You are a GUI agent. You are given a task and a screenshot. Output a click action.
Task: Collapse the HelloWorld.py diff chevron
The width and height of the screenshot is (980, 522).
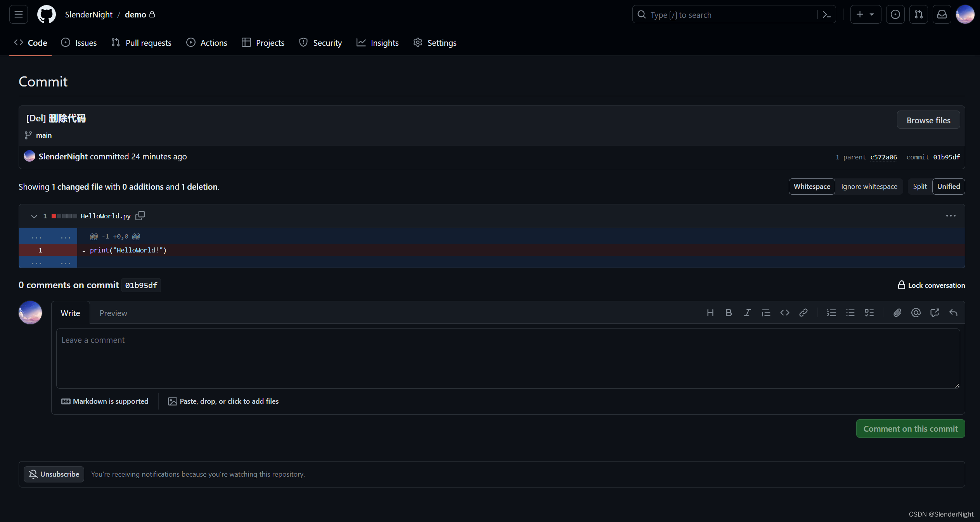point(34,216)
